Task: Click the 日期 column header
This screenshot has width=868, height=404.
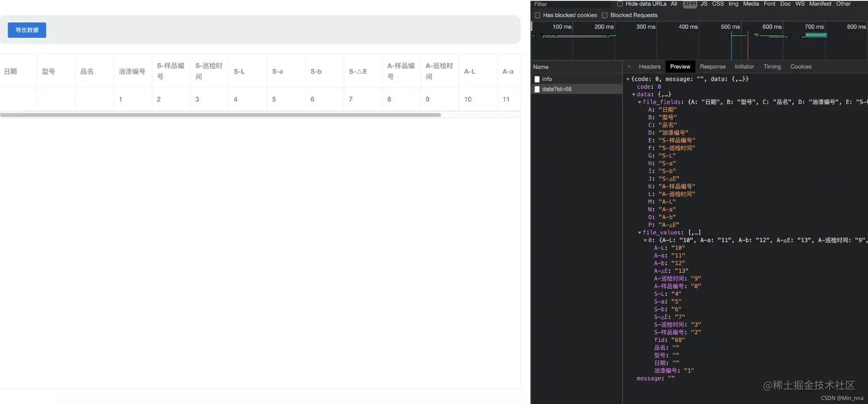Action: point(18,71)
